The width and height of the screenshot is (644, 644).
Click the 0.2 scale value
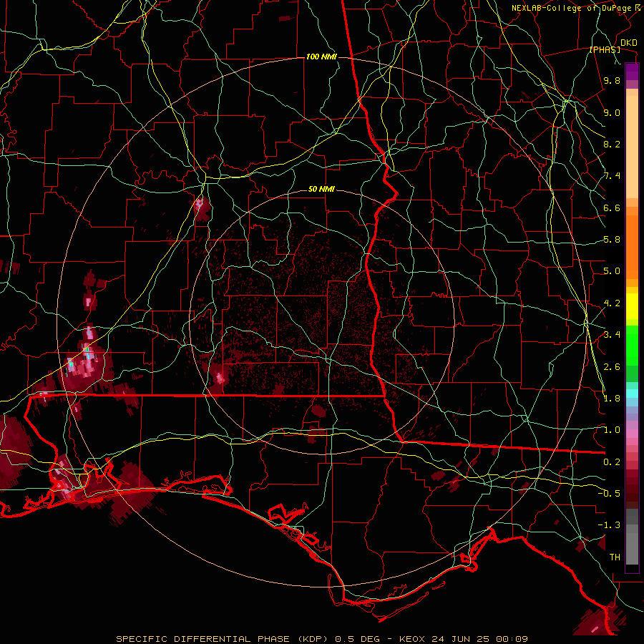pyautogui.click(x=612, y=462)
